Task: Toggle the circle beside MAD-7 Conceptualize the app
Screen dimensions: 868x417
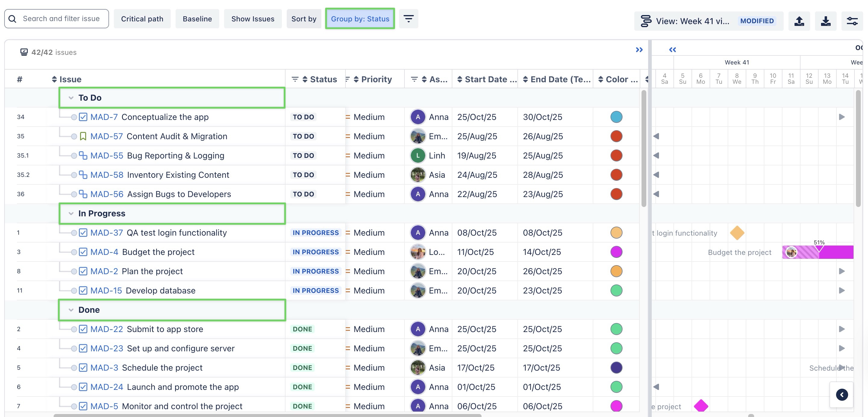Action: point(74,117)
